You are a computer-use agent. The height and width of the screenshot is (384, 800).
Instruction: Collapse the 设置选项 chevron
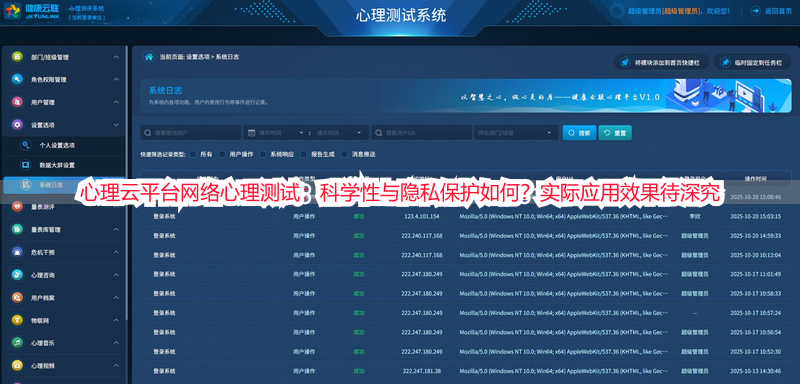(x=116, y=124)
